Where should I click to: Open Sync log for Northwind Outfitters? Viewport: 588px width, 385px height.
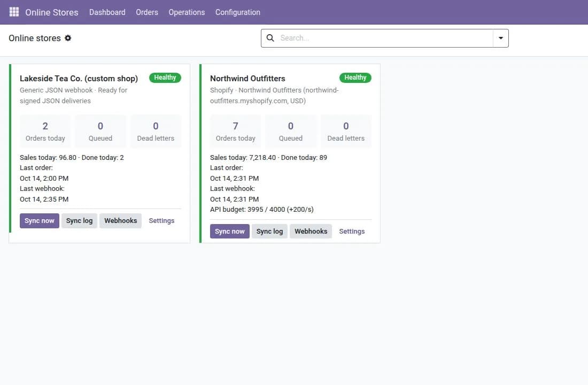(269, 232)
